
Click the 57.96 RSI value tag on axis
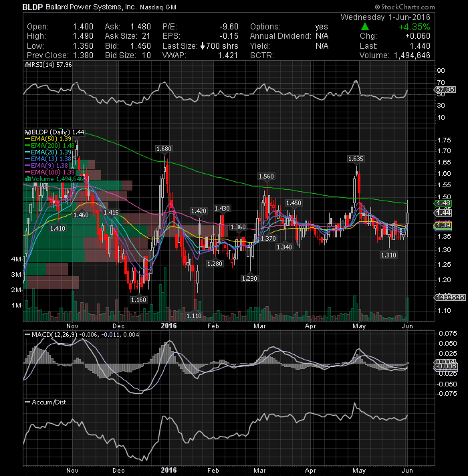coord(445,90)
